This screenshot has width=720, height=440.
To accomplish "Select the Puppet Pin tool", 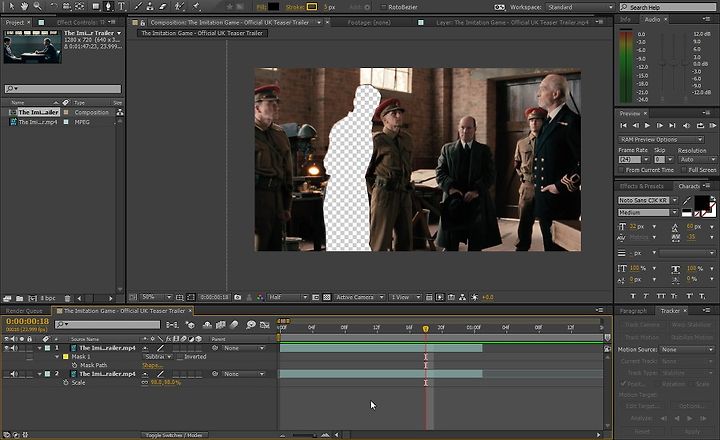I will (x=197, y=6).
